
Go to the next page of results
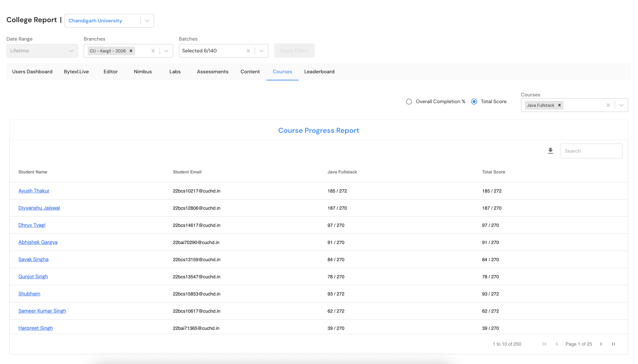(x=601, y=344)
